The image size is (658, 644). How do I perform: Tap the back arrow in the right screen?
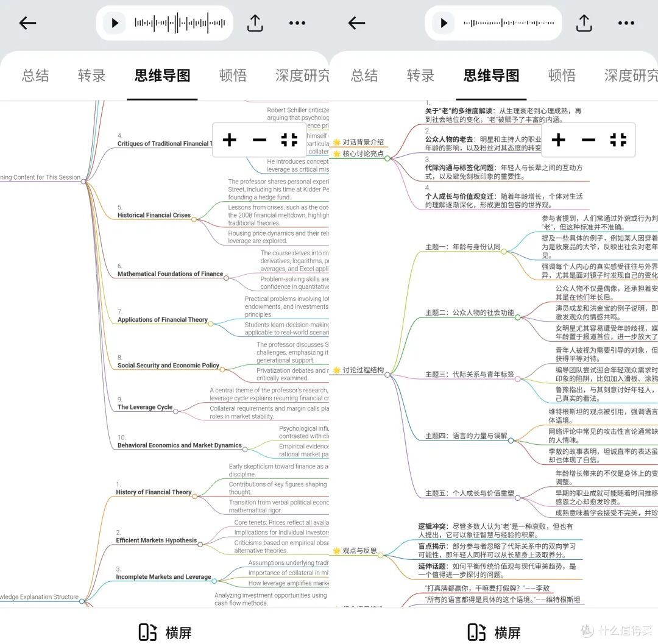[356, 23]
